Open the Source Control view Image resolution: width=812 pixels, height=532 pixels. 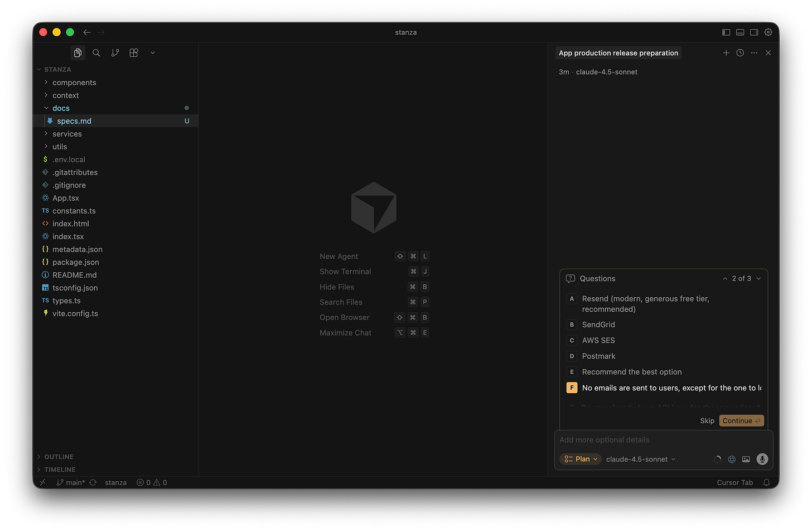(x=115, y=52)
